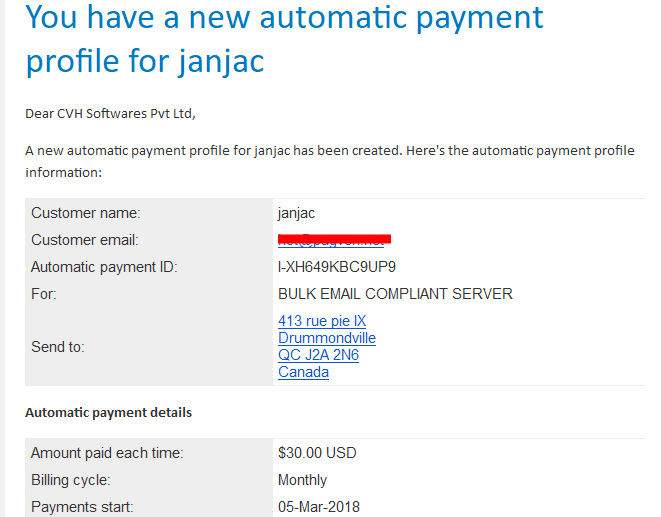Click the Automatic payment details heading

point(108,412)
